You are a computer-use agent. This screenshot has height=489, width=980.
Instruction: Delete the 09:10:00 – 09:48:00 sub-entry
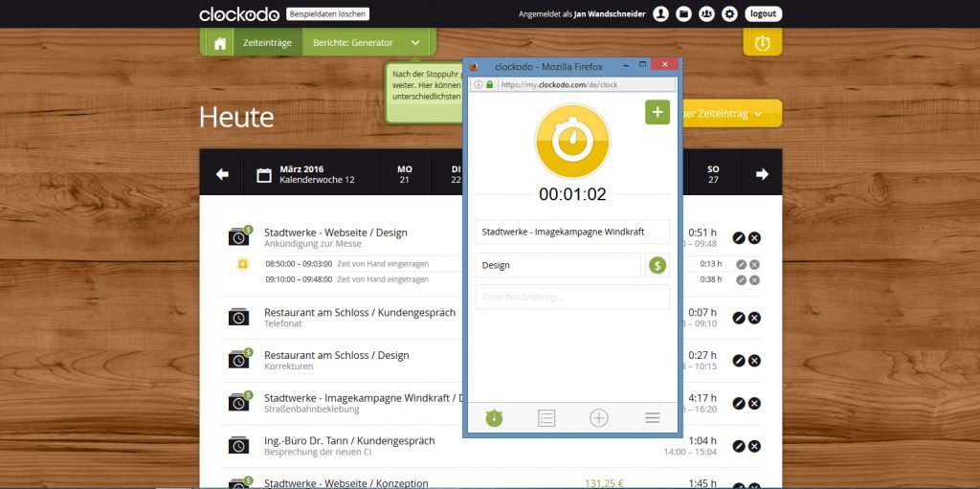754,280
